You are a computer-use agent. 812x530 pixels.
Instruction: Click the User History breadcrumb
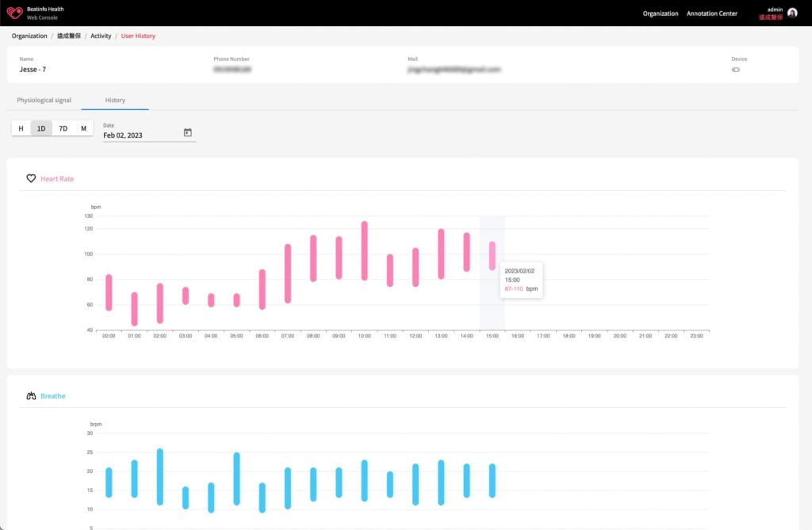(x=138, y=36)
